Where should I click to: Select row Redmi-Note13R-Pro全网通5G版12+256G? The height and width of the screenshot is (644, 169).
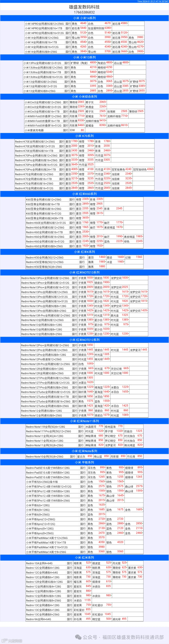pos(84,315)
